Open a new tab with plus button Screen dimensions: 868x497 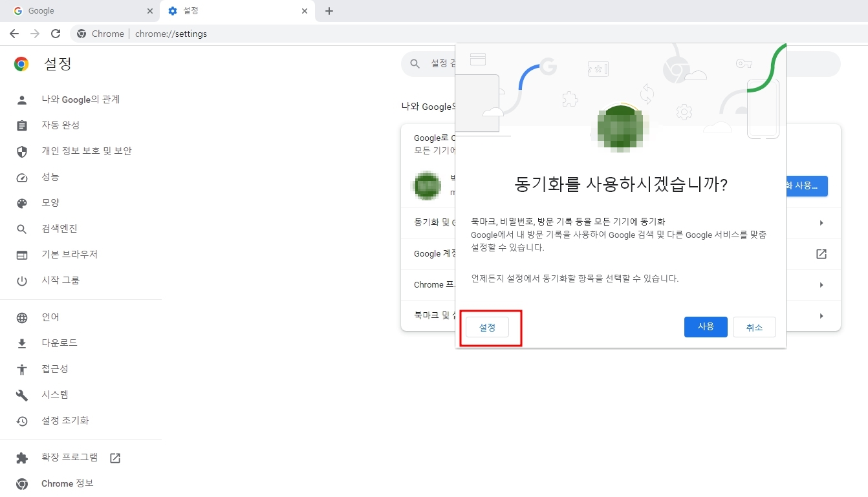(329, 11)
